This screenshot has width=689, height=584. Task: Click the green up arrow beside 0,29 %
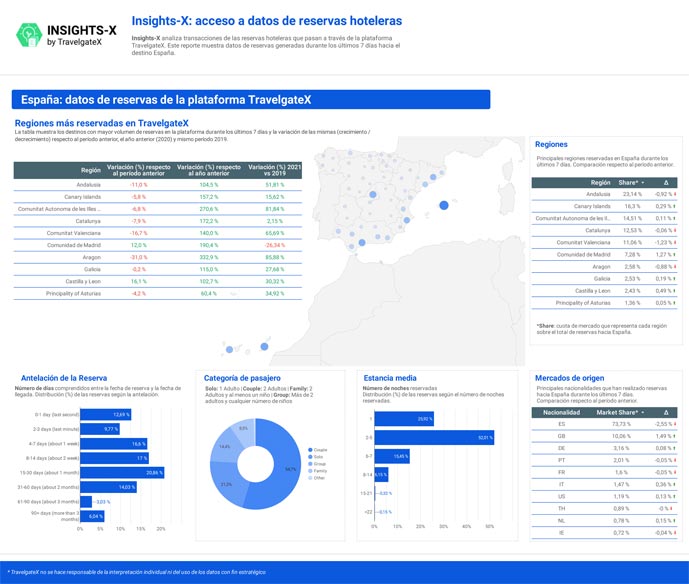click(675, 206)
